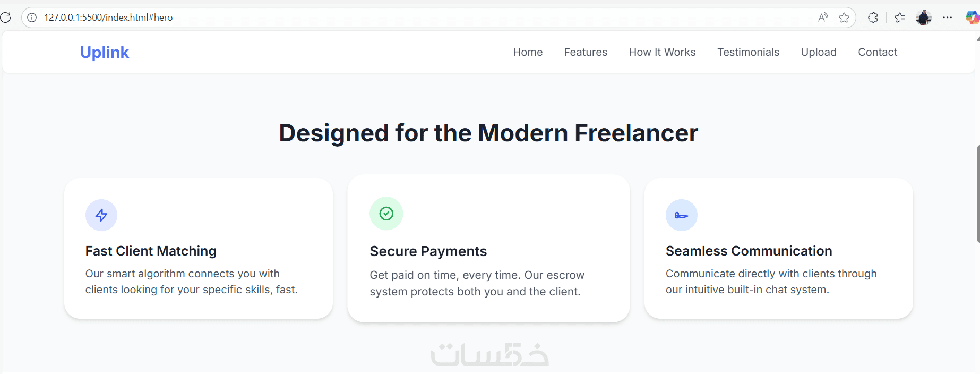Open the browser Extensions icon

coord(873,18)
